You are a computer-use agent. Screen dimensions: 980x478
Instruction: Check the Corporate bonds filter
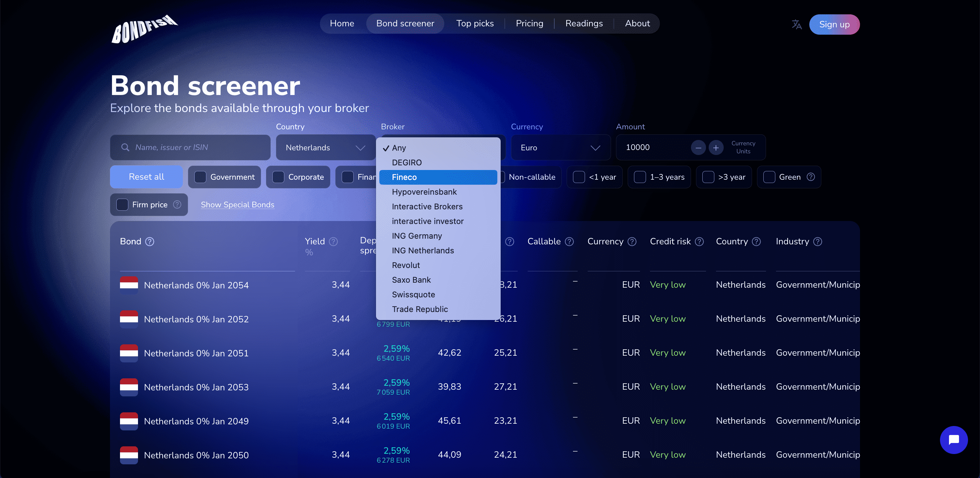click(x=278, y=177)
